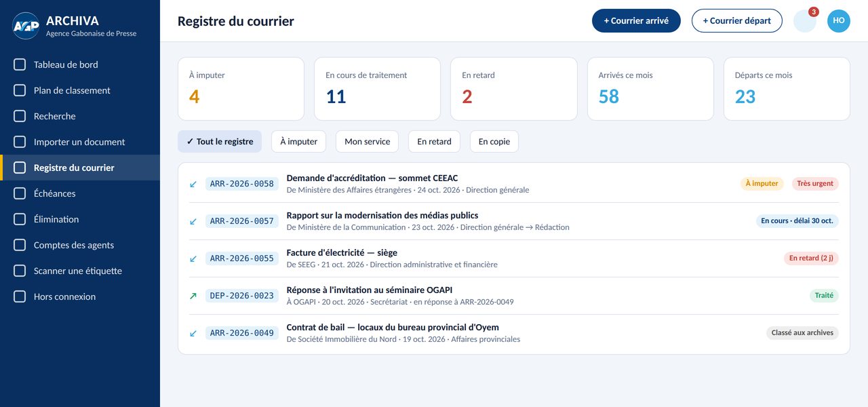Click the En retard (2 j) badge

coord(811,258)
